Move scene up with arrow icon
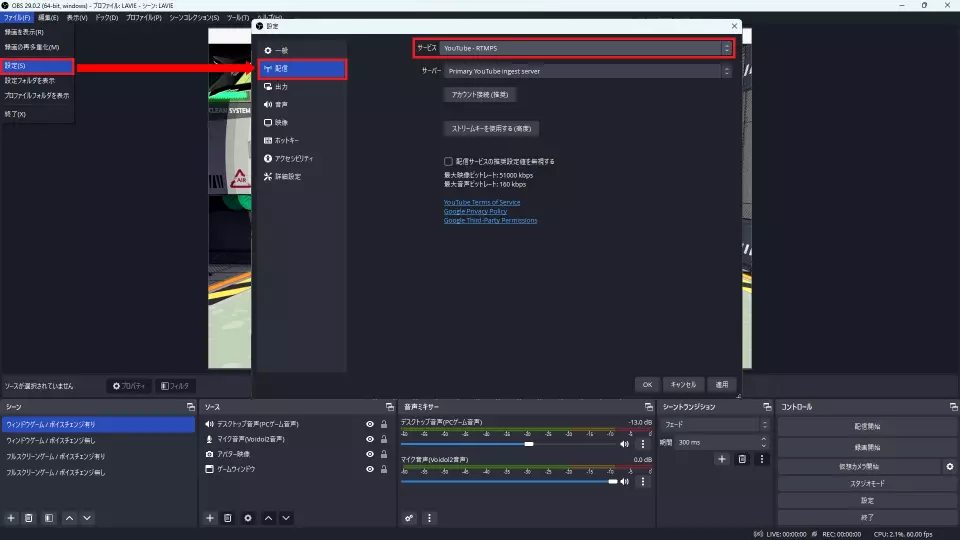 (70, 518)
